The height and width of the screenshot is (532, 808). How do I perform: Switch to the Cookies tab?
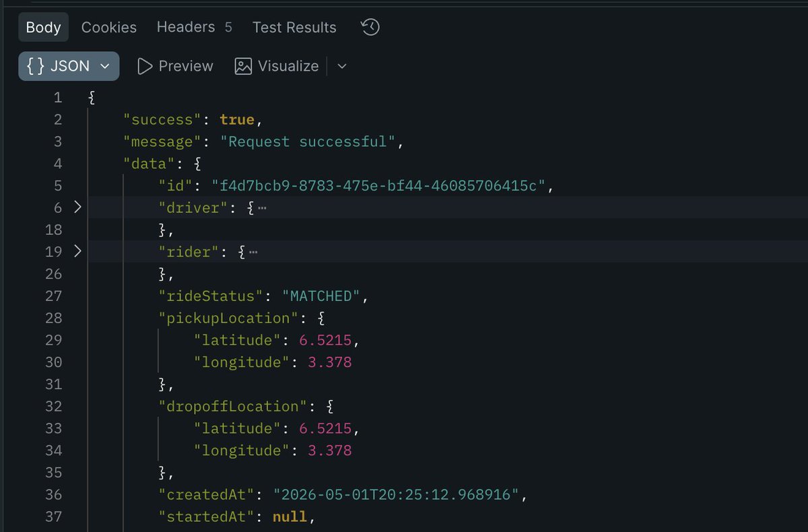tap(109, 28)
